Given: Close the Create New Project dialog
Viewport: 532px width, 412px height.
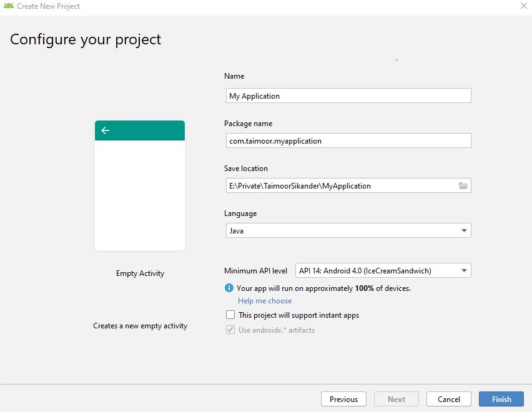Looking at the screenshot, I should (523, 6).
